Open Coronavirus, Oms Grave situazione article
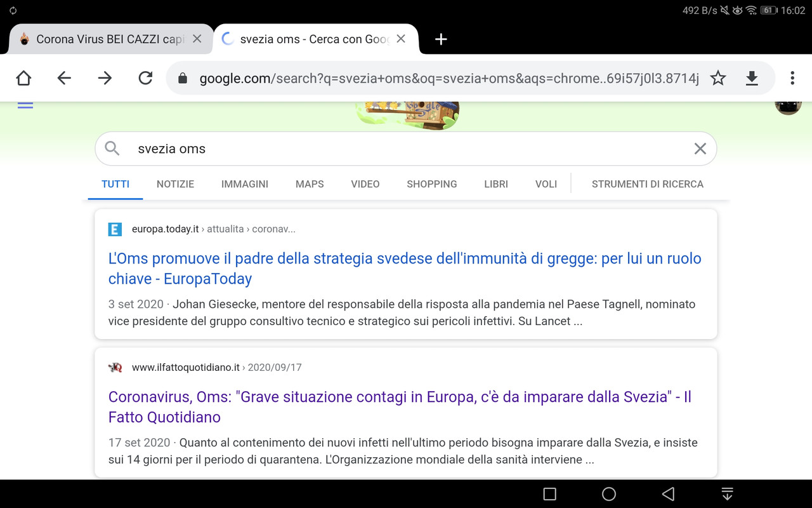The image size is (812, 508). coord(400,407)
